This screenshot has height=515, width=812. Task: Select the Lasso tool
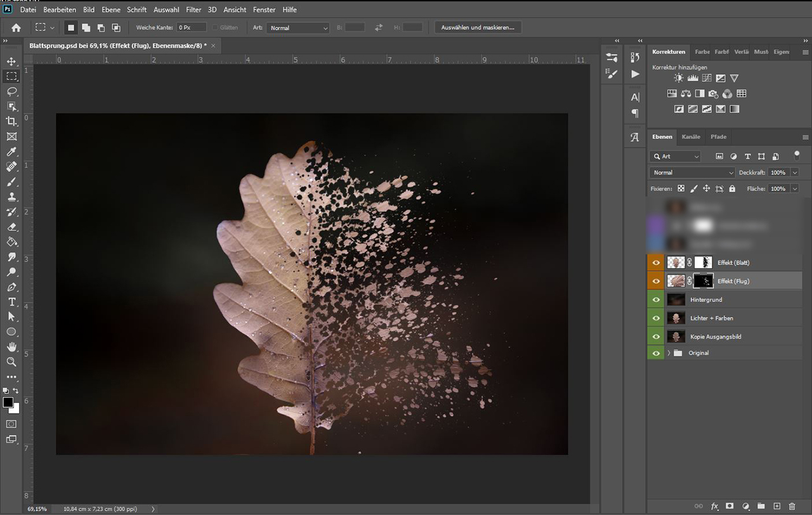(x=11, y=91)
